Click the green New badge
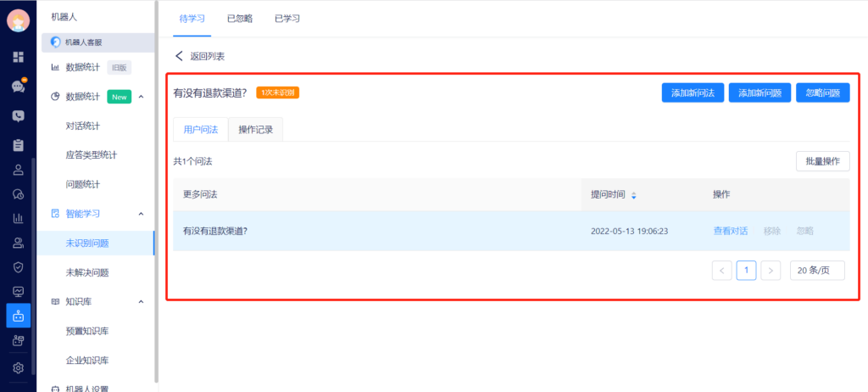This screenshot has height=392, width=868. pyautogui.click(x=119, y=97)
